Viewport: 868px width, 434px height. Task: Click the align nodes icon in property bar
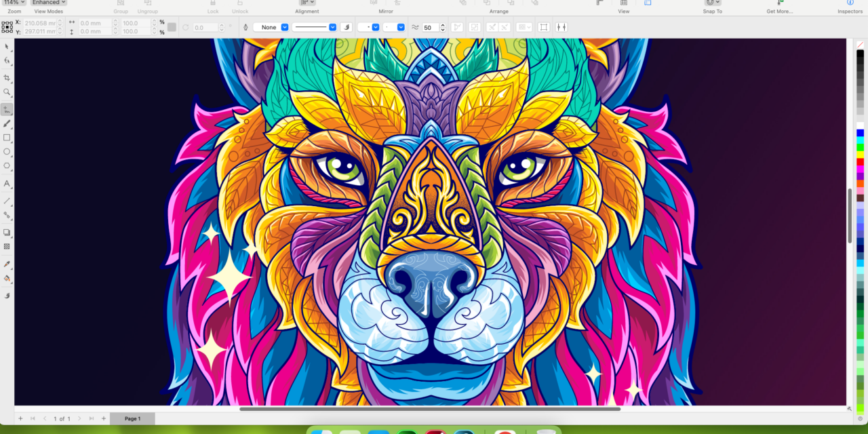point(561,27)
